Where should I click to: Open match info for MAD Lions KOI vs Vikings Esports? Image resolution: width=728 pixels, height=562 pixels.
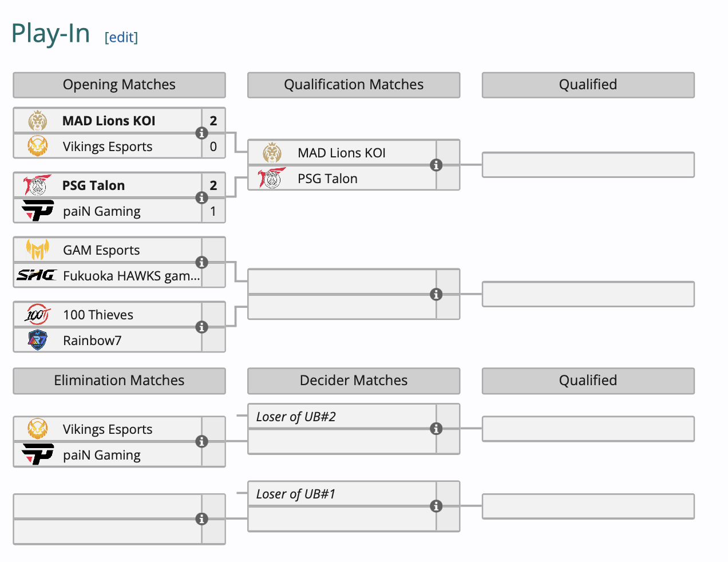click(201, 133)
